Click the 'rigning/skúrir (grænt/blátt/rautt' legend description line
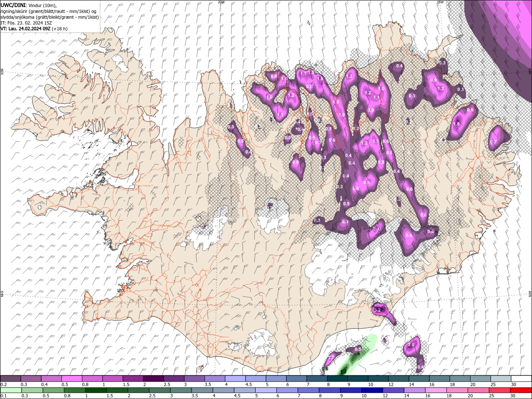The height and width of the screenshot is (399, 532). tap(49, 11)
